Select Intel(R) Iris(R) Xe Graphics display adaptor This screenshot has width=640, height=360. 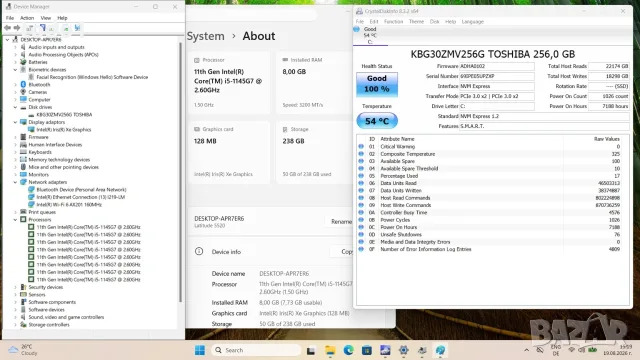pos(64,130)
